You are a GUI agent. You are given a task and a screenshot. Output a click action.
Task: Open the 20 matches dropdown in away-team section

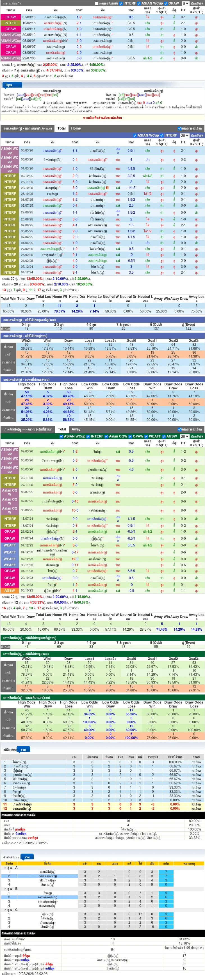pos(184,436)
